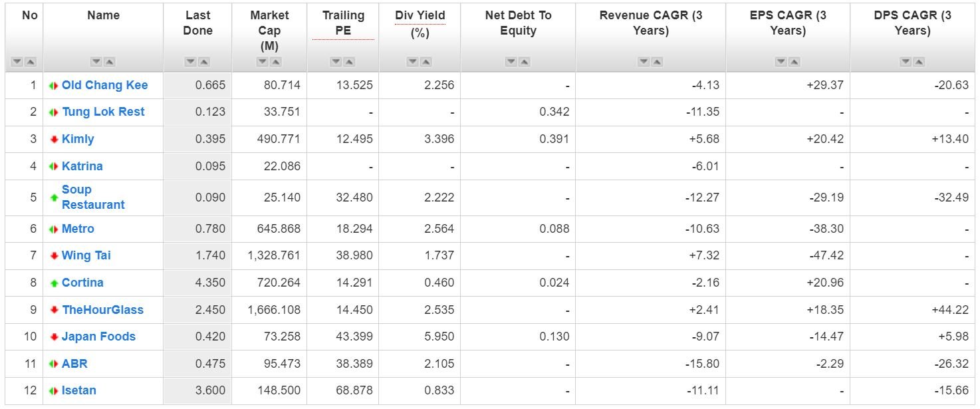Click the green up arrow beside Cortina

coord(54,283)
